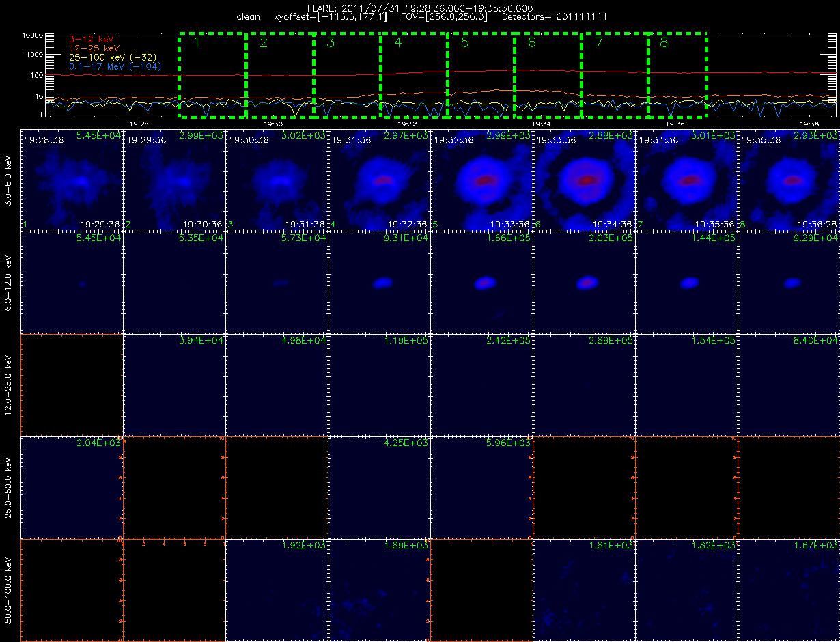The width and height of the screenshot is (840, 642).
Task: Click the 2.88E+03 peak value label
Action: tap(611, 136)
